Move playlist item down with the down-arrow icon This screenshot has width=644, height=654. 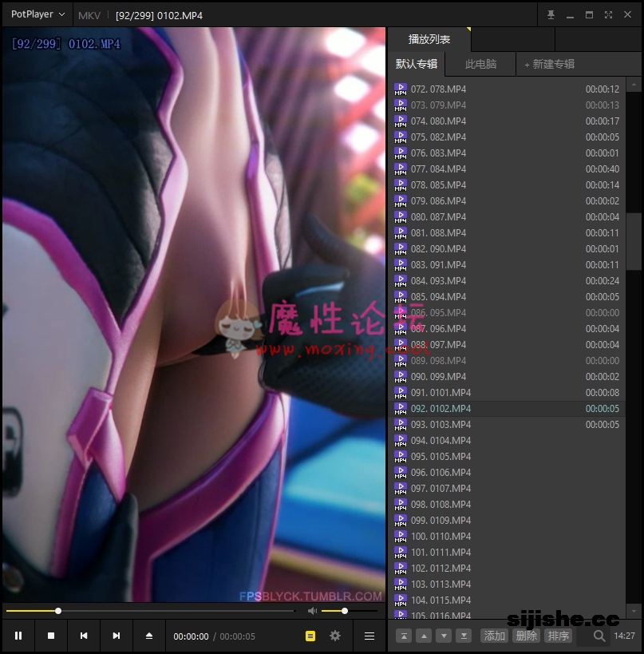[x=444, y=636]
